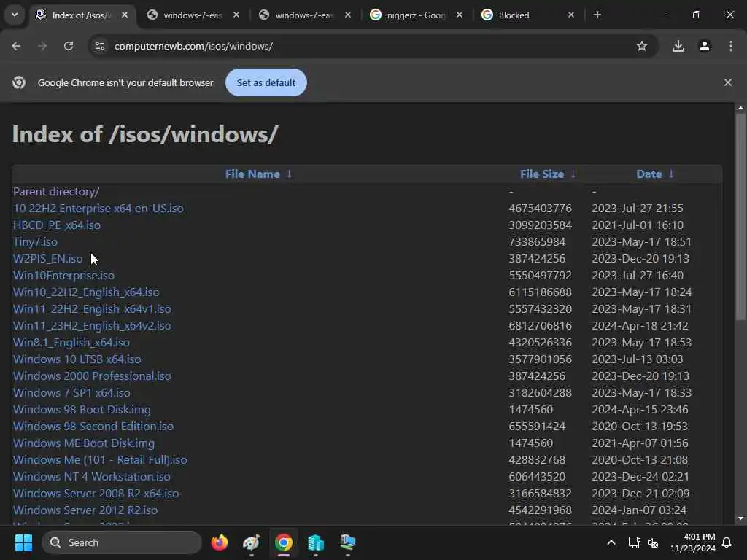
Task: Show hidden system tray icons
Action: [611, 542]
